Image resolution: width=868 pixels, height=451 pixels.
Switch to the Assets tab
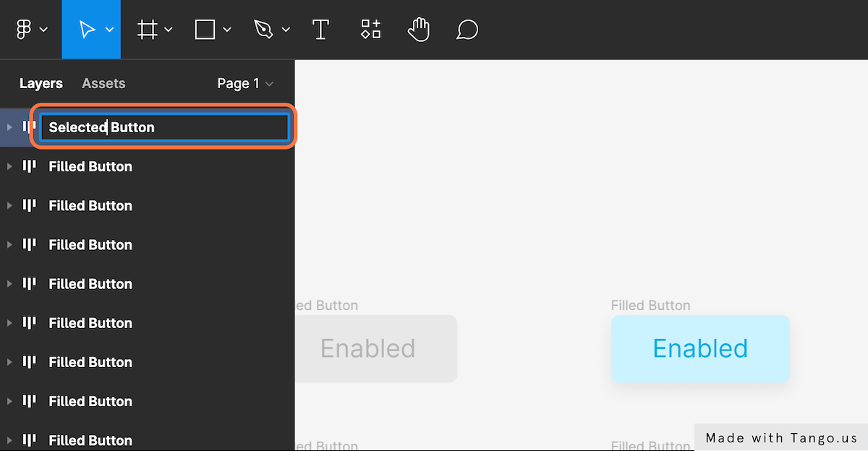point(103,84)
